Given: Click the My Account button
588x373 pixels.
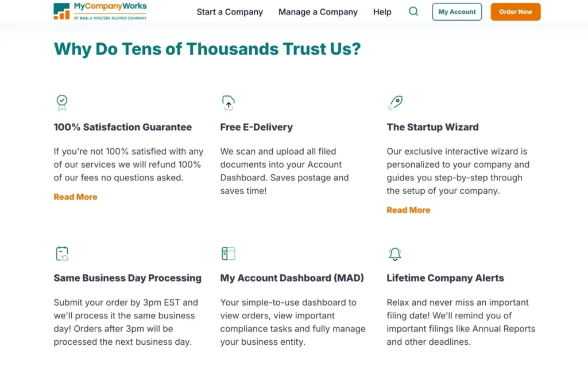Looking at the screenshot, I should (457, 11).
